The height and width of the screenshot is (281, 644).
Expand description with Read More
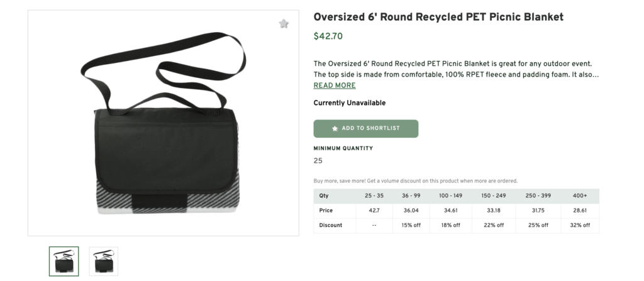[x=335, y=85]
